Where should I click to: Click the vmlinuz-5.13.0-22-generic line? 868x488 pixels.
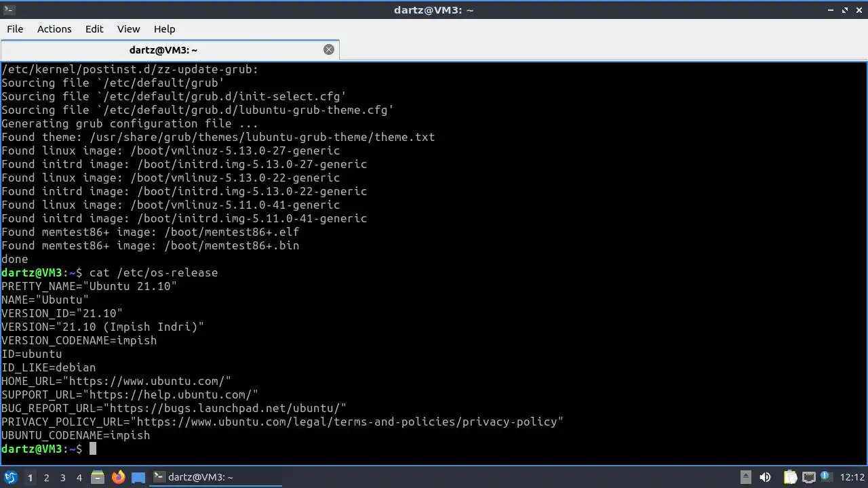pos(170,178)
